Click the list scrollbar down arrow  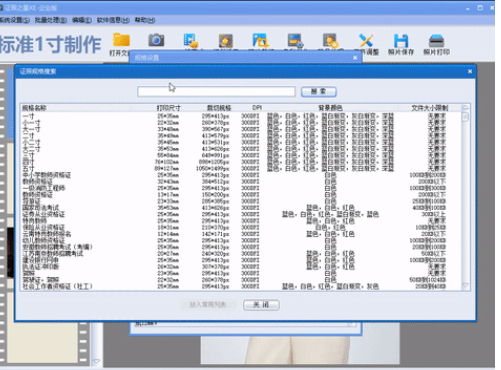click(465, 286)
